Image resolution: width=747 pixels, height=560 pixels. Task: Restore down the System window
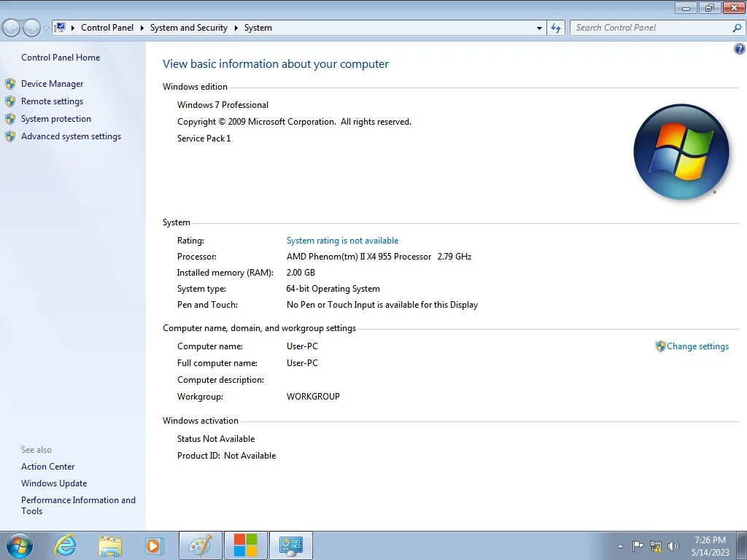click(710, 7)
